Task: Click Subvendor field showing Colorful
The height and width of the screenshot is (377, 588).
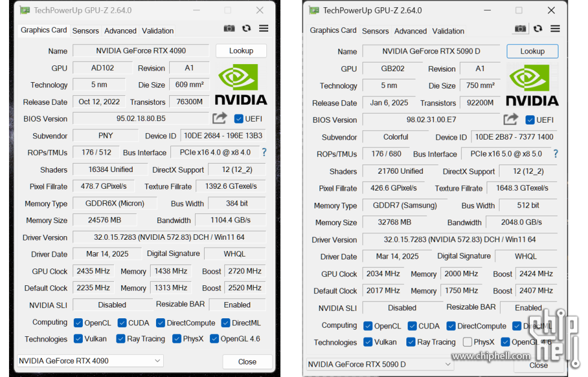Action: [395, 137]
